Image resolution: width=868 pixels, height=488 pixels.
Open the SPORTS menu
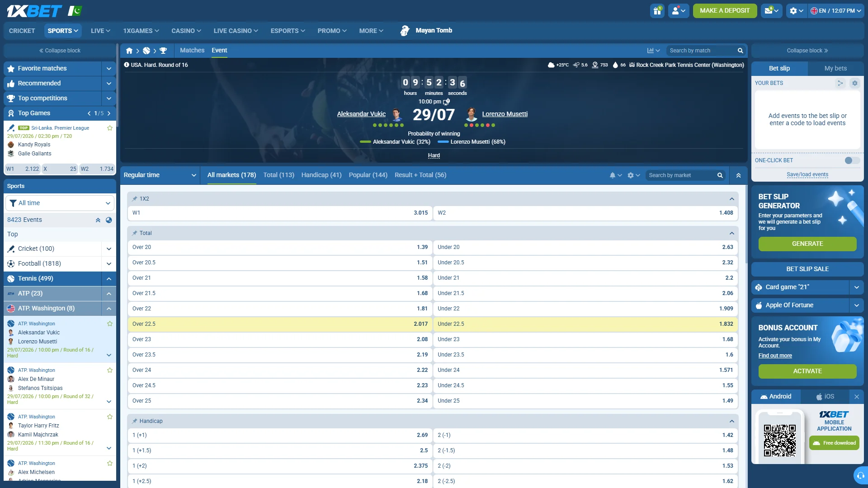(x=63, y=31)
